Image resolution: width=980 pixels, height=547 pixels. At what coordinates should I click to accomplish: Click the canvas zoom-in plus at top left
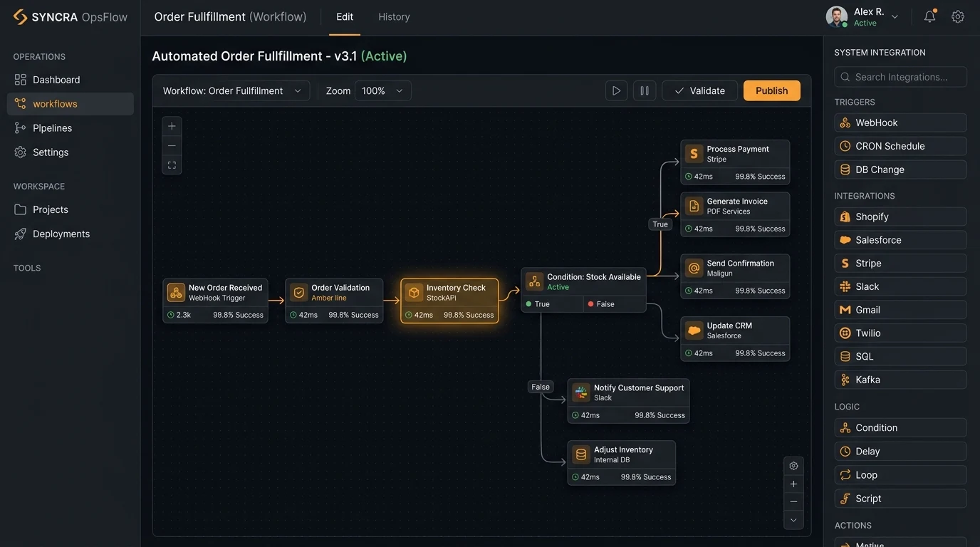click(x=172, y=126)
